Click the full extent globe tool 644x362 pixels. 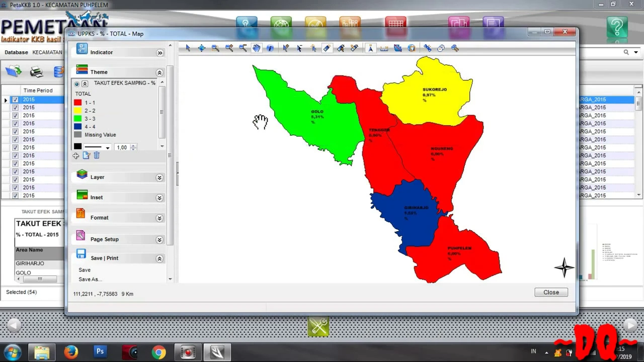pos(202,48)
